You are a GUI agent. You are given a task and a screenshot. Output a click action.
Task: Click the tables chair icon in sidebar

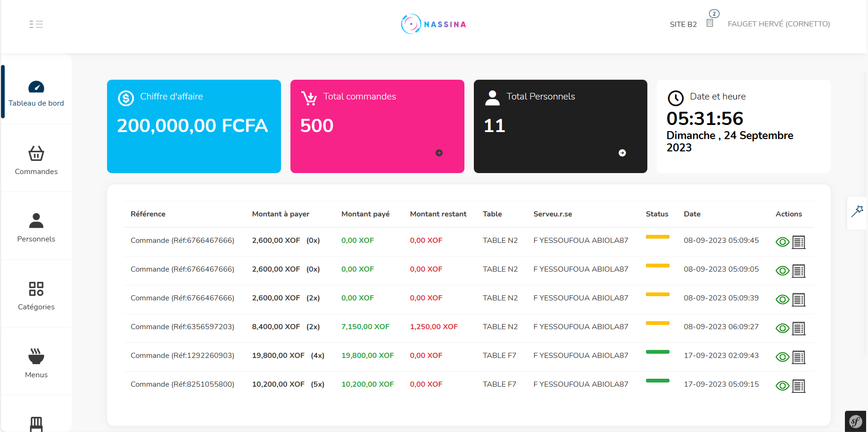(x=36, y=423)
